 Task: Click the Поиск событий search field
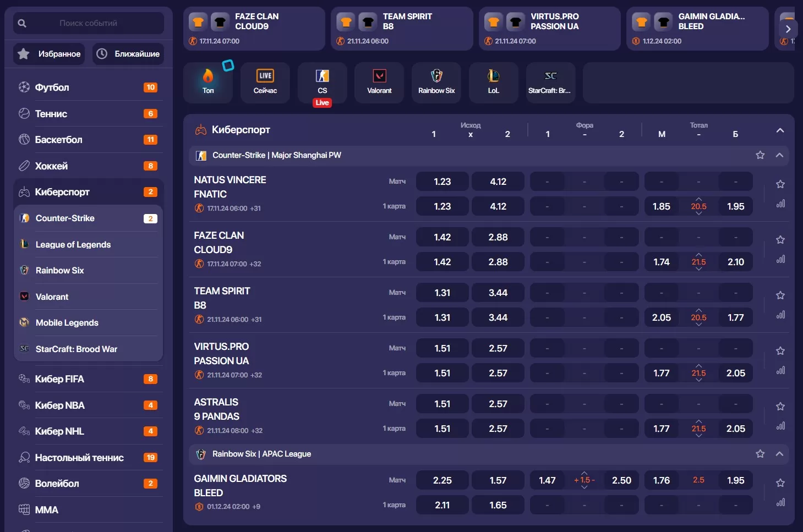pos(88,23)
